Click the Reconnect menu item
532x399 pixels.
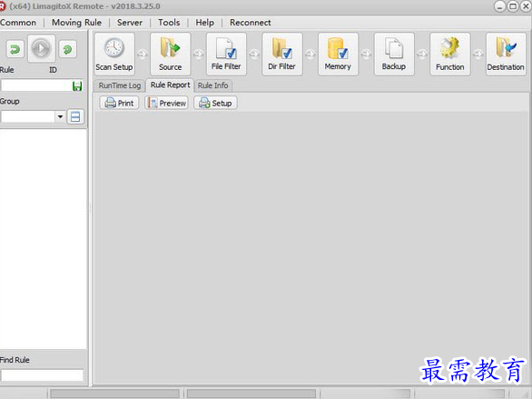coord(251,23)
